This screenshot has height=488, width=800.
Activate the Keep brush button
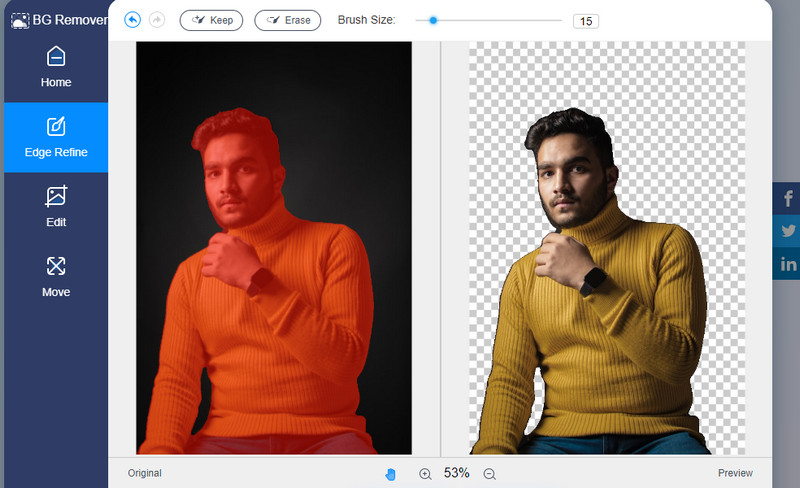point(211,20)
